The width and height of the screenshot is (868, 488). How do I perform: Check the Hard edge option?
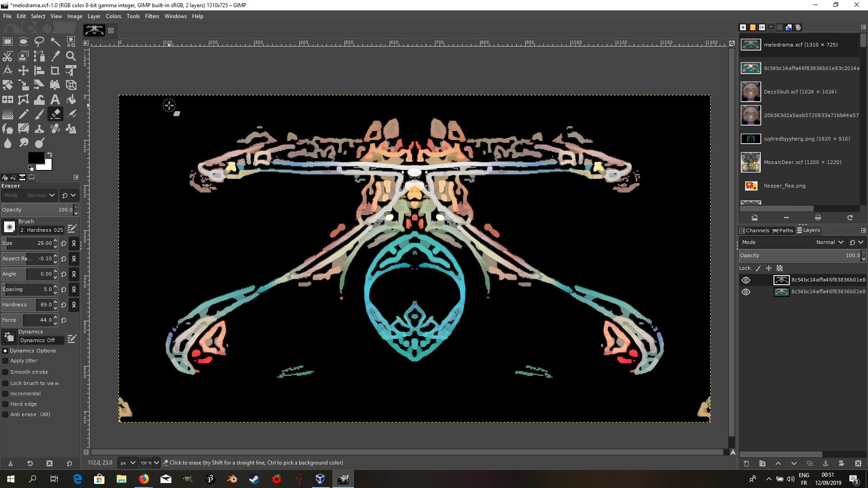coord(5,404)
